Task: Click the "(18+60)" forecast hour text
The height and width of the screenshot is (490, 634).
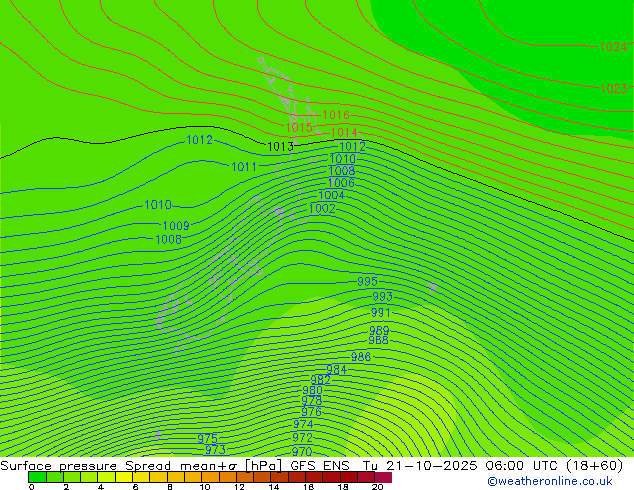Action: [594, 466]
